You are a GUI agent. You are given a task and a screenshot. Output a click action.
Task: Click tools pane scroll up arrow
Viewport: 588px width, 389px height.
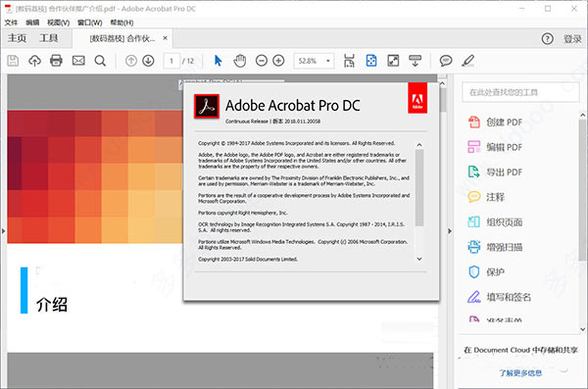pyautogui.click(x=582, y=115)
